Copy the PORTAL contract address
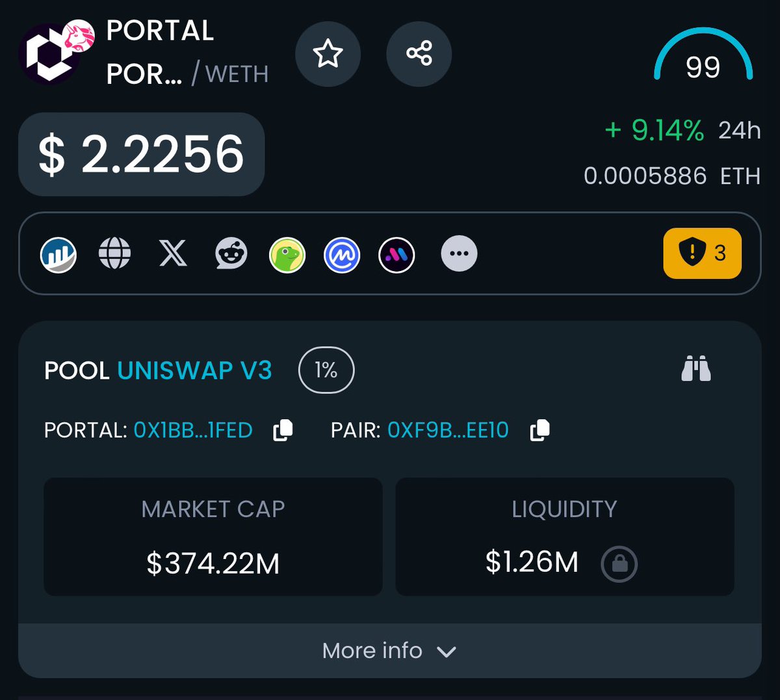This screenshot has height=700, width=780. pos(283,430)
